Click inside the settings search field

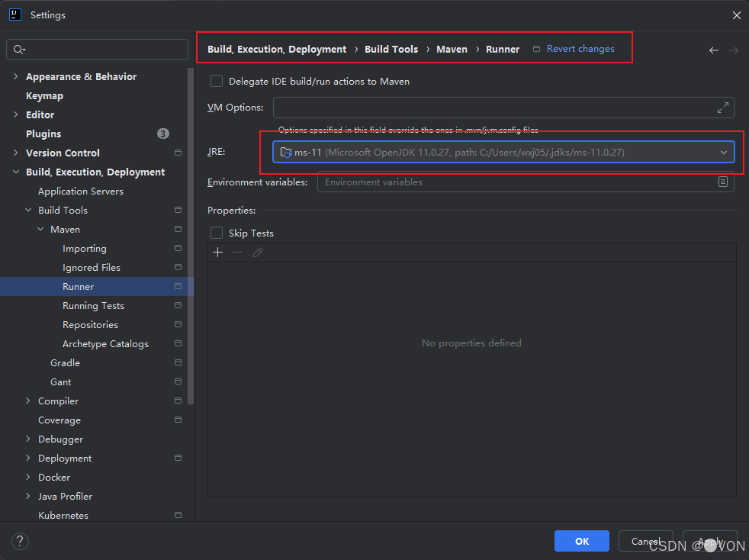click(x=98, y=50)
